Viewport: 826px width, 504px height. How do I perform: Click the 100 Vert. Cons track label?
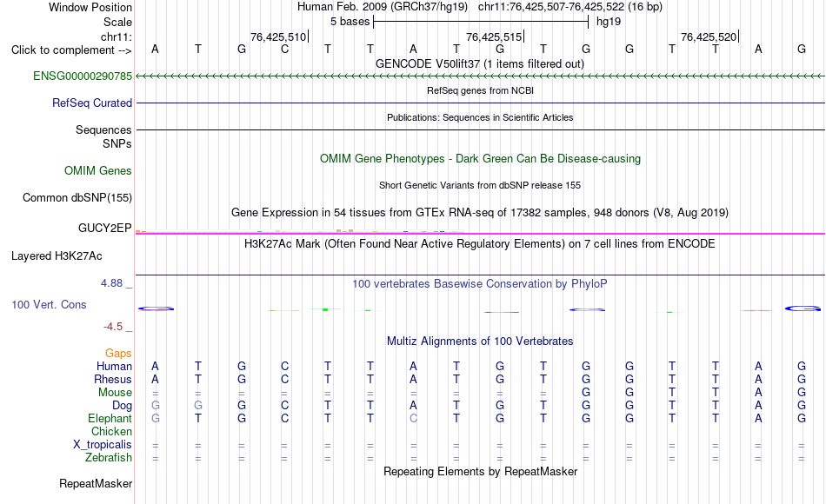49,304
